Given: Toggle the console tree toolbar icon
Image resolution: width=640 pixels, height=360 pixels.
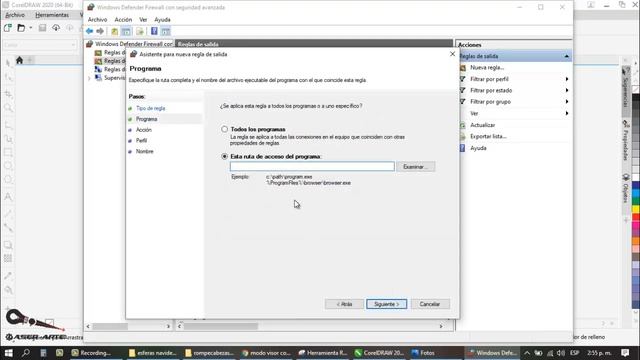Looking at the screenshot, I should click(x=127, y=31).
